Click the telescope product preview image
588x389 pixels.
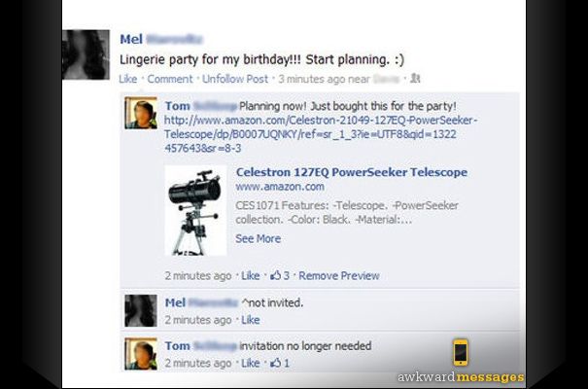[x=195, y=211]
